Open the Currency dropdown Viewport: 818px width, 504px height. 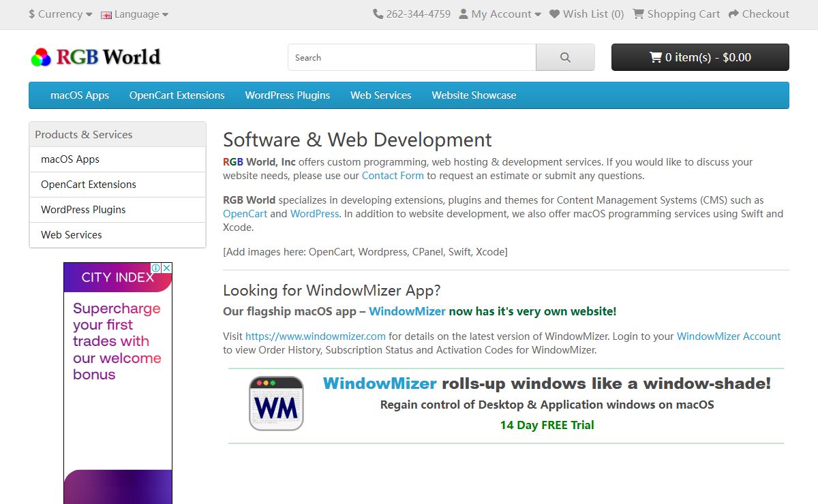coord(61,14)
